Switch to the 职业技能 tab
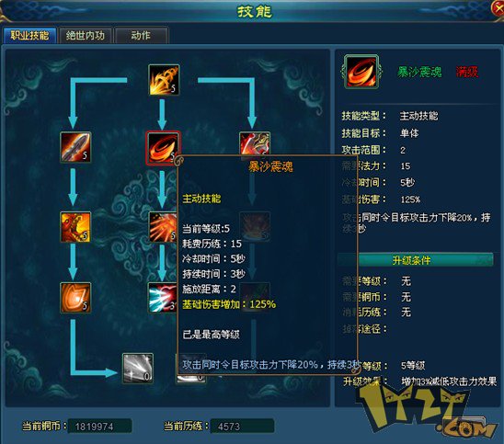 point(29,35)
